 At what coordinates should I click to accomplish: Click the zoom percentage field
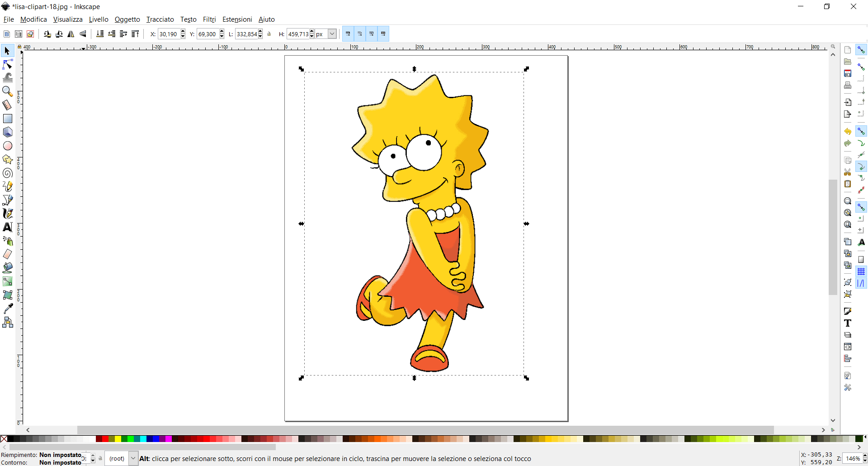tap(853, 458)
